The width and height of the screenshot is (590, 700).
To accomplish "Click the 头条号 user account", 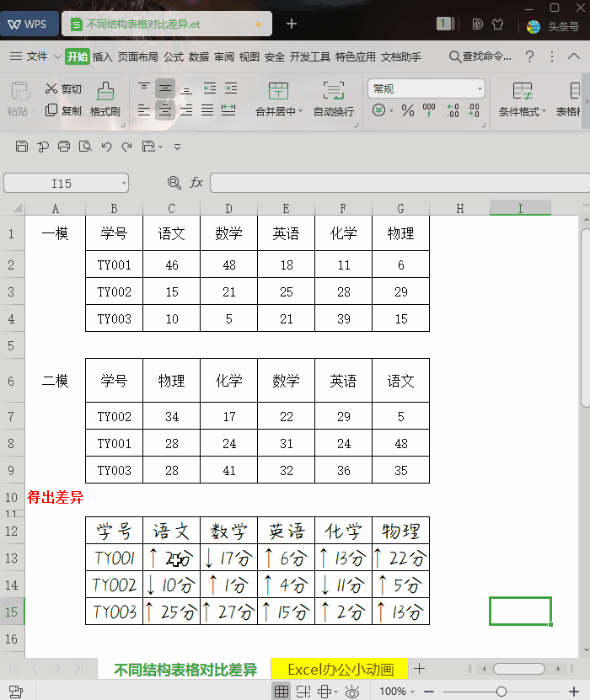I will coord(554,26).
